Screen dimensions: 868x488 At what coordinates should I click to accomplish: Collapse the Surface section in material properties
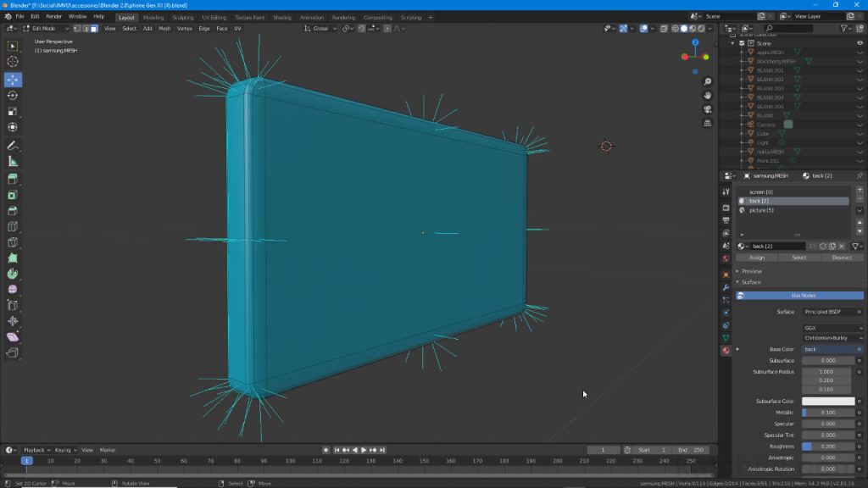[x=746, y=282]
